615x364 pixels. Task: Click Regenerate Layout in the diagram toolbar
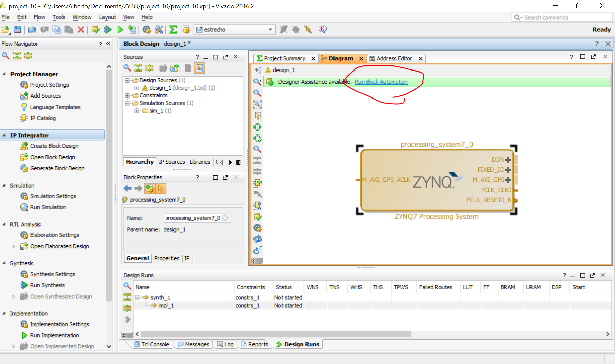(257, 240)
